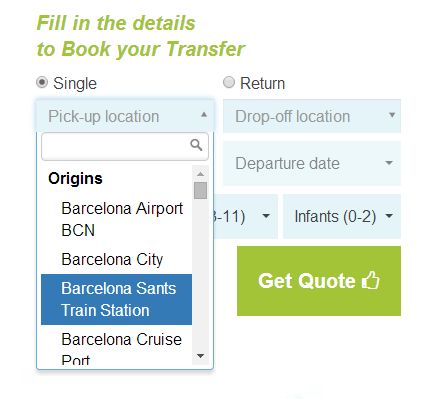Select Barcelona Sants Train Station option
Image resolution: width=431 pixels, height=400 pixels.
click(x=116, y=299)
